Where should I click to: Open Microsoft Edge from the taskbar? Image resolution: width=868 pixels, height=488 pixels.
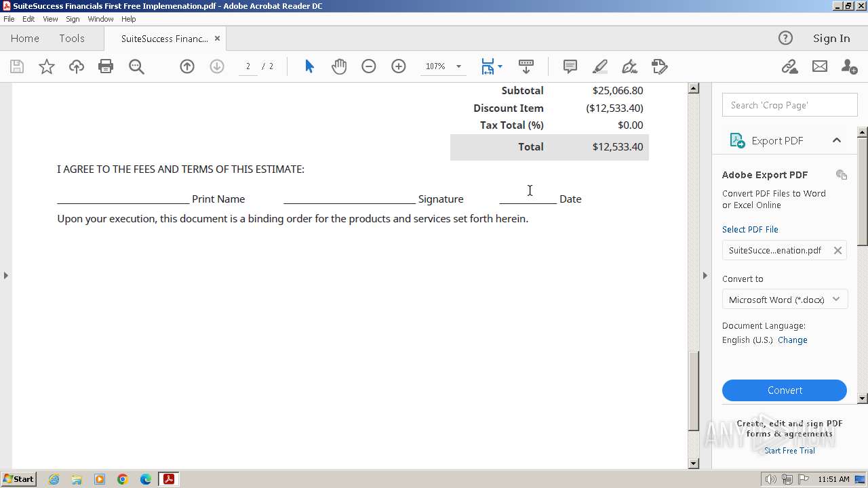click(146, 479)
